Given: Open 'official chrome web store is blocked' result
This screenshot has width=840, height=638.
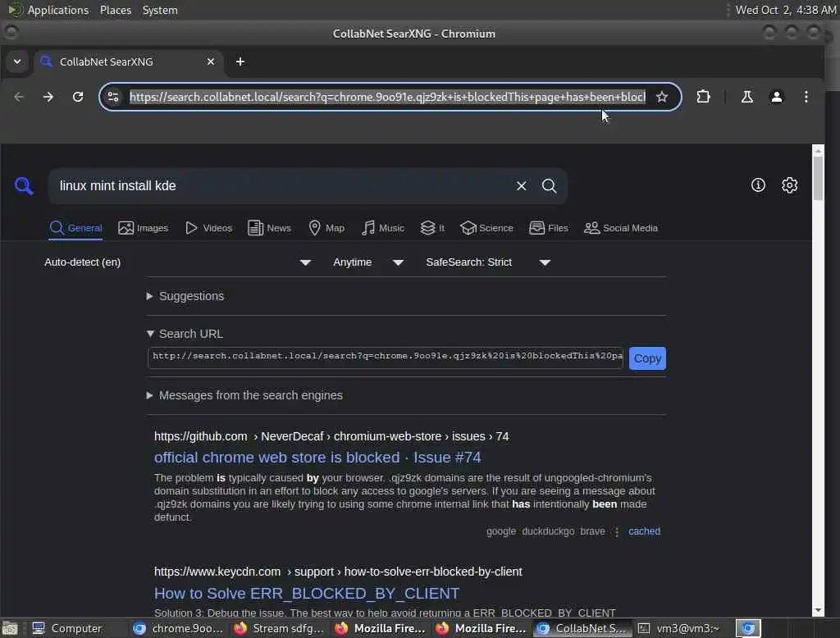Looking at the screenshot, I should pos(317,458).
